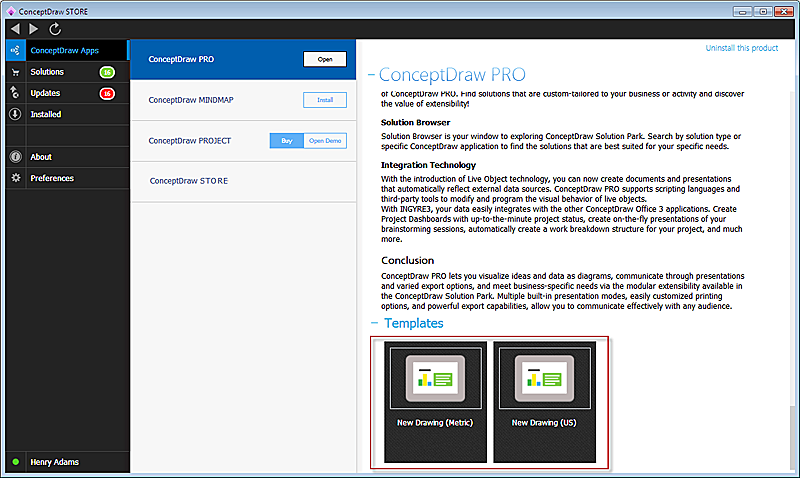
Task: Open Preferences
Action: (67, 178)
